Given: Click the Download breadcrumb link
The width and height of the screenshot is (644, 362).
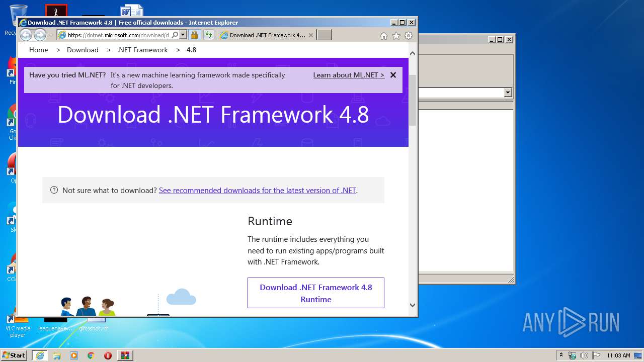Looking at the screenshot, I should [x=83, y=50].
